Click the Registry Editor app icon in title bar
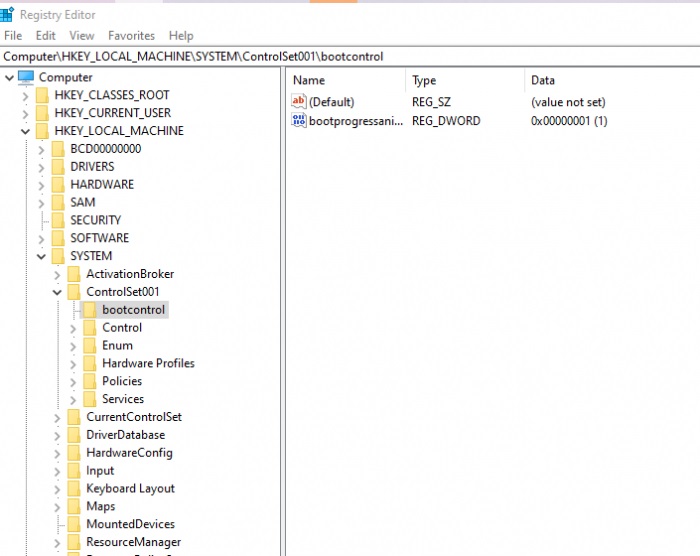700x556 pixels. (7, 14)
